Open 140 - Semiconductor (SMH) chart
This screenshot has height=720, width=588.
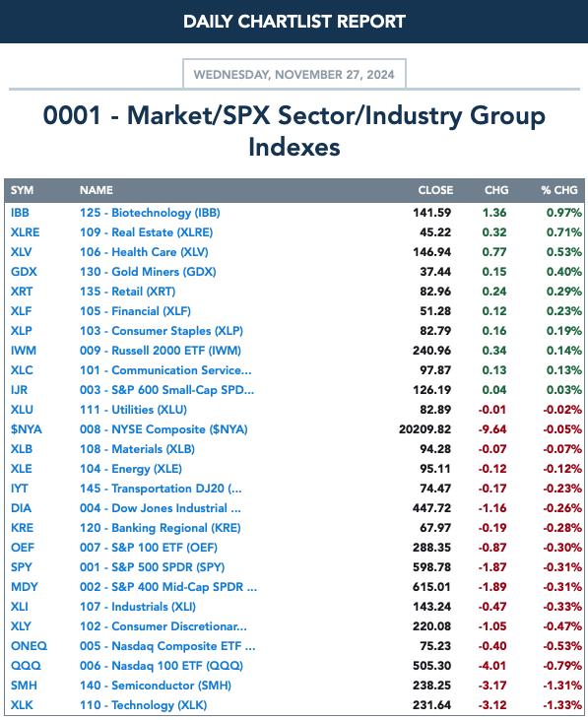(x=156, y=686)
